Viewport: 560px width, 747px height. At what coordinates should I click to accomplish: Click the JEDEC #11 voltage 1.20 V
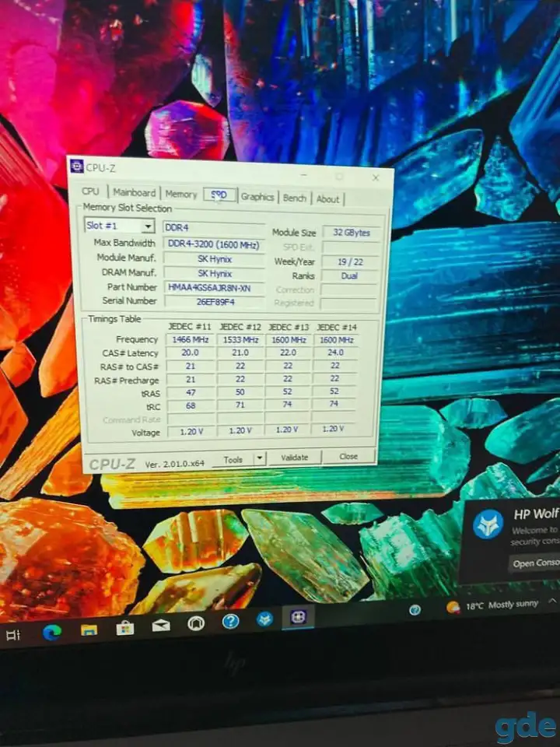point(191,432)
